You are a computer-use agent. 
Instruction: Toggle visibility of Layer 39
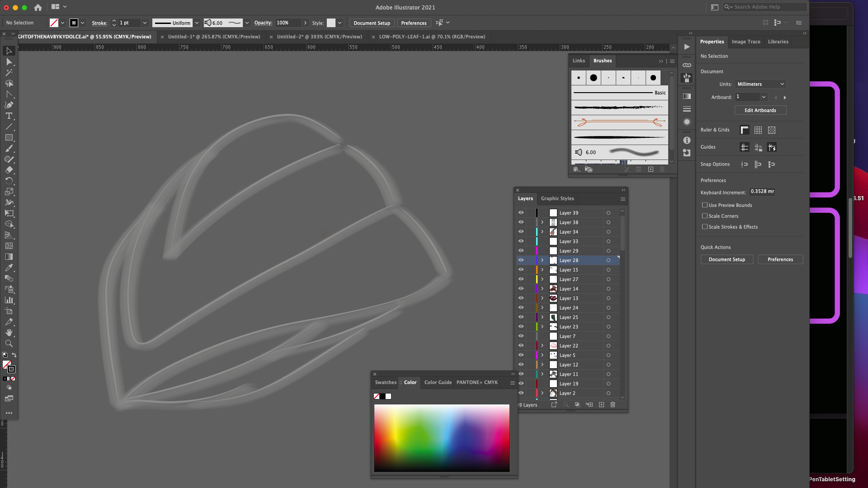point(521,212)
